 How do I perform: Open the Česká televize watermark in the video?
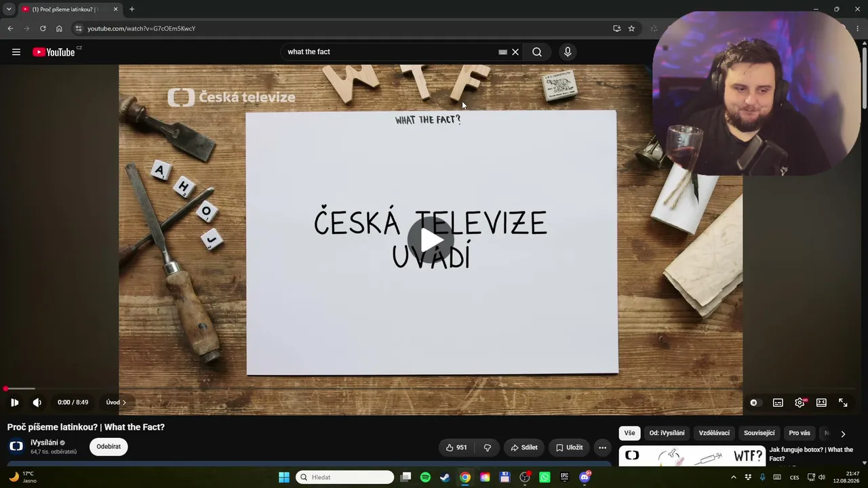pos(231,98)
